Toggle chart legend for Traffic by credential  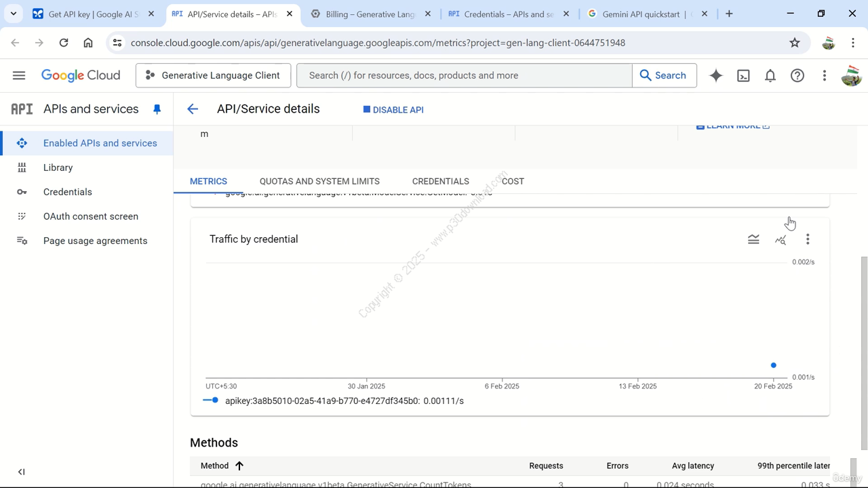753,239
